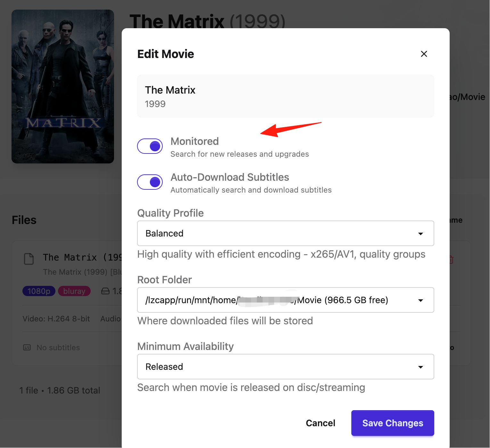
Task: Expand the Root Folder dropdown
Action: pyautogui.click(x=285, y=300)
